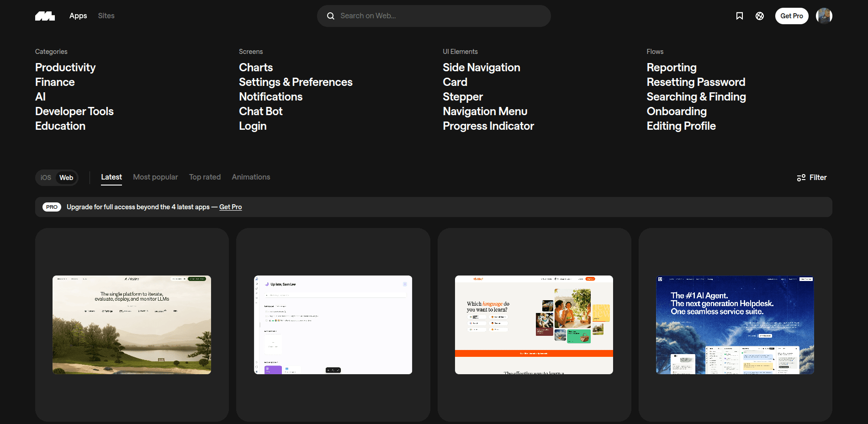Switch to the Sites tab
868x424 pixels.
(106, 16)
